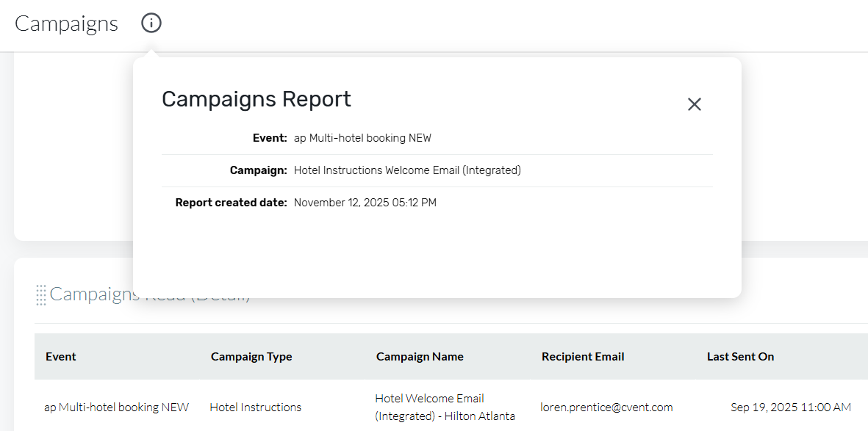Click the Campaign Name column header
Viewport: 868px width, 431px height.
420,357
